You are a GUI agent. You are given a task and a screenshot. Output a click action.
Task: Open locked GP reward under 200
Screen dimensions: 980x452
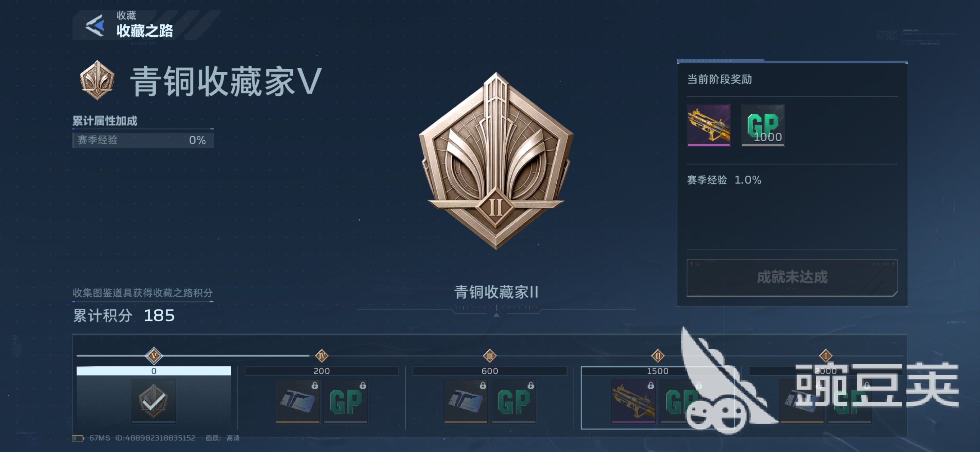[346, 401]
